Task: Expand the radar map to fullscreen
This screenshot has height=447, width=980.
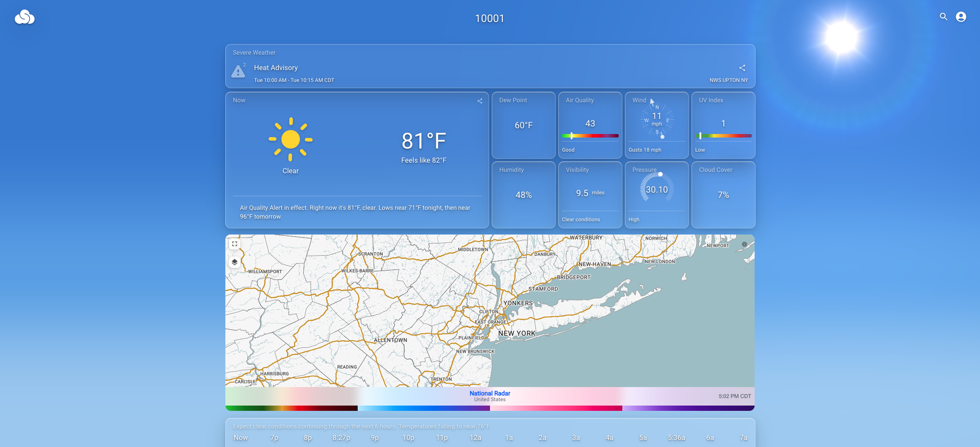Action: [x=235, y=244]
